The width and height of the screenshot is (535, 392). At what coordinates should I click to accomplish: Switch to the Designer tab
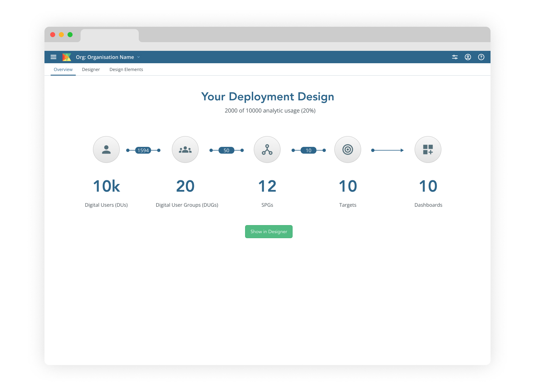click(91, 70)
